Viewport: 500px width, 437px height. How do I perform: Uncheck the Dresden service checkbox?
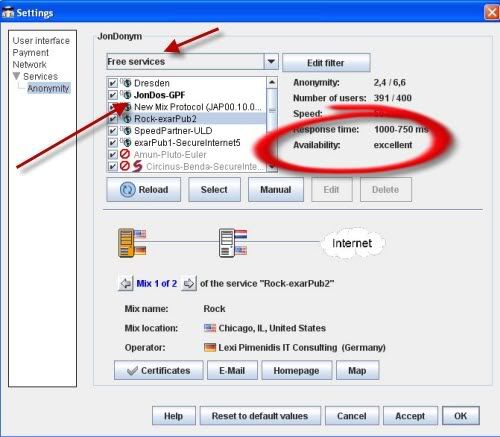[113, 83]
